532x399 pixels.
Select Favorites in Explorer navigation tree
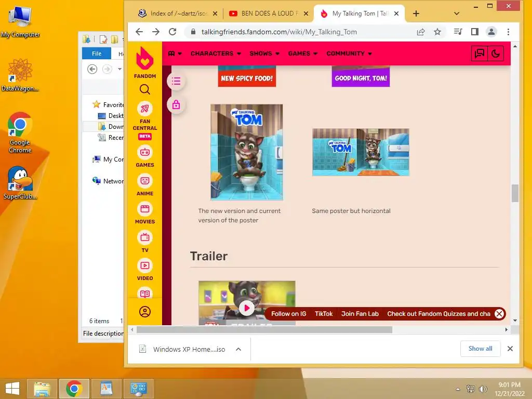tap(109, 105)
